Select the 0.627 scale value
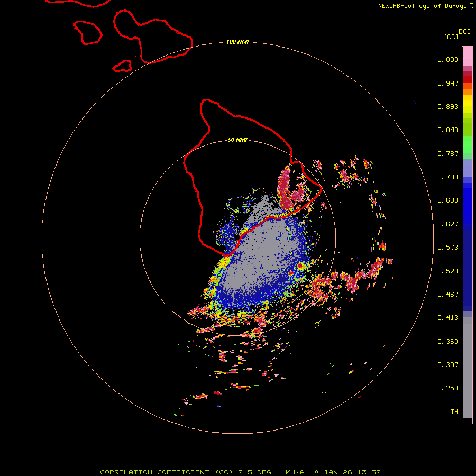This screenshot has height=476, width=476. point(448,224)
